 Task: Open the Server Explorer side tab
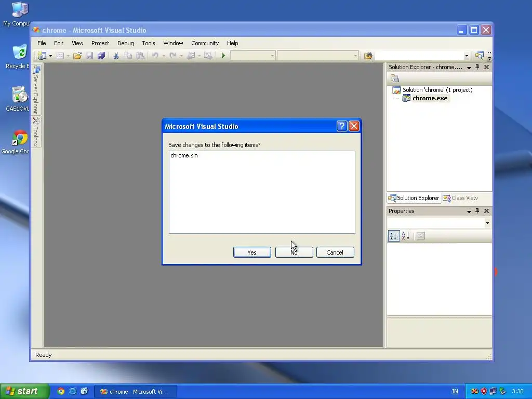[36, 89]
